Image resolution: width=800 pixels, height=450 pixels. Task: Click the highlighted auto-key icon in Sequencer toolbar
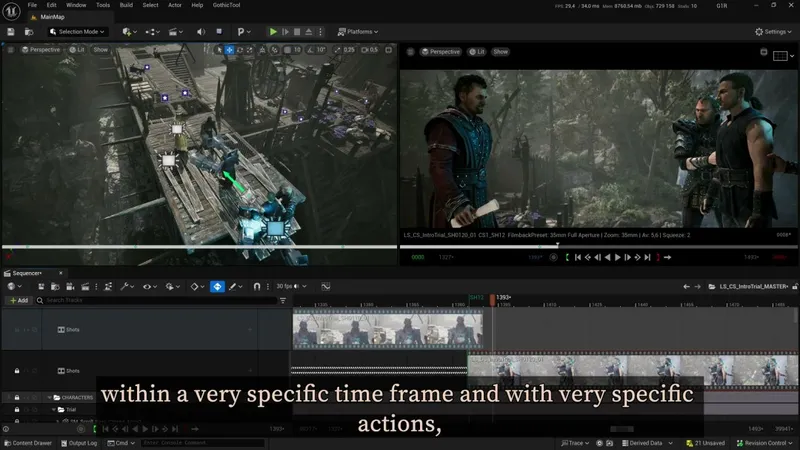(x=217, y=287)
